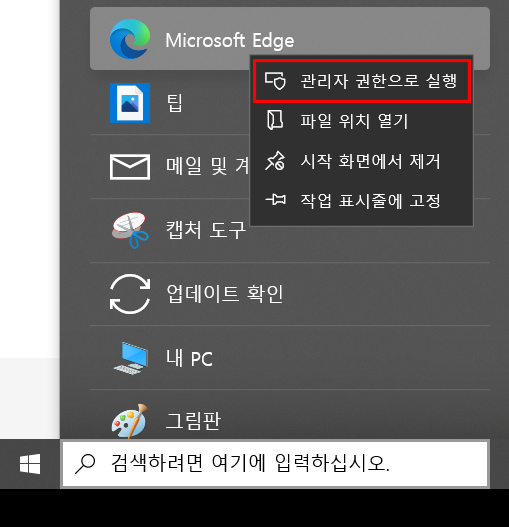The image size is (509, 527).
Task: Click the 업데이트 확인 sync arrows icon
Action: [x=130, y=294]
